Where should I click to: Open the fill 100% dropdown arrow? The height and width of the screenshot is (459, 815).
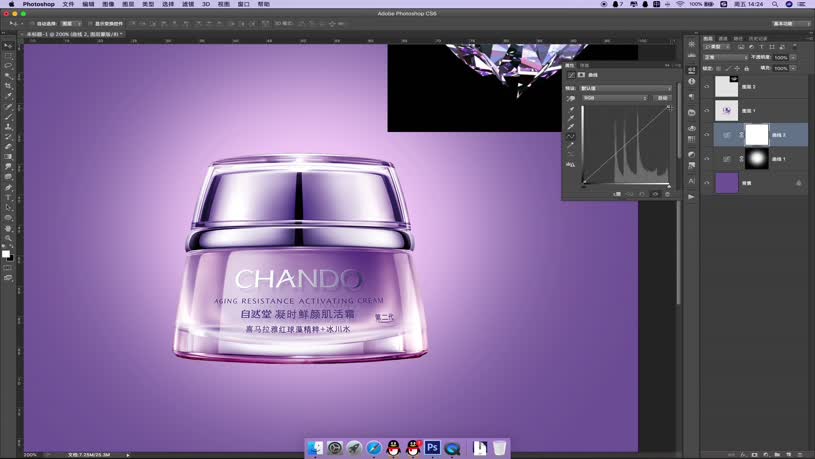(793, 69)
